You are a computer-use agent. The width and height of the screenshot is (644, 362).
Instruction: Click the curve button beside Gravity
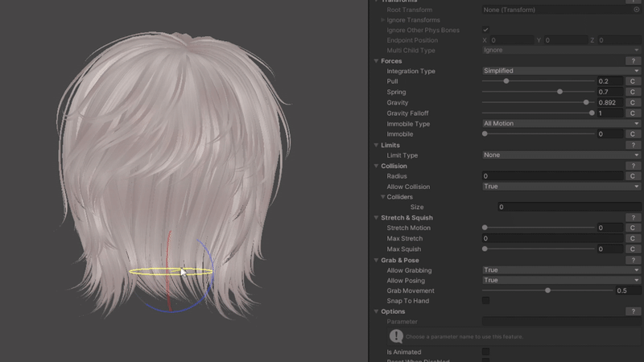point(633,103)
